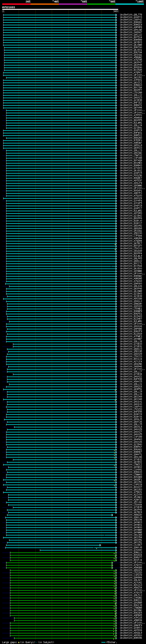
Task: Select the UniRef100_O48947 label
Action: [x=131, y=32]
